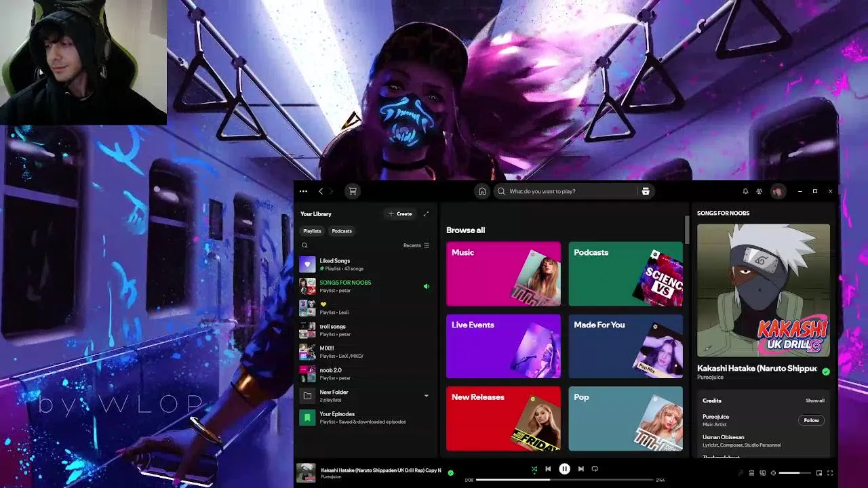Open the New Releases category
868x488 pixels.
503,418
